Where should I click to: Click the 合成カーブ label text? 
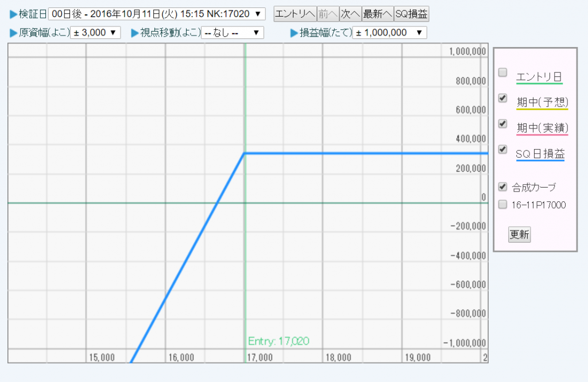pyautogui.click(x=534, y=187)
